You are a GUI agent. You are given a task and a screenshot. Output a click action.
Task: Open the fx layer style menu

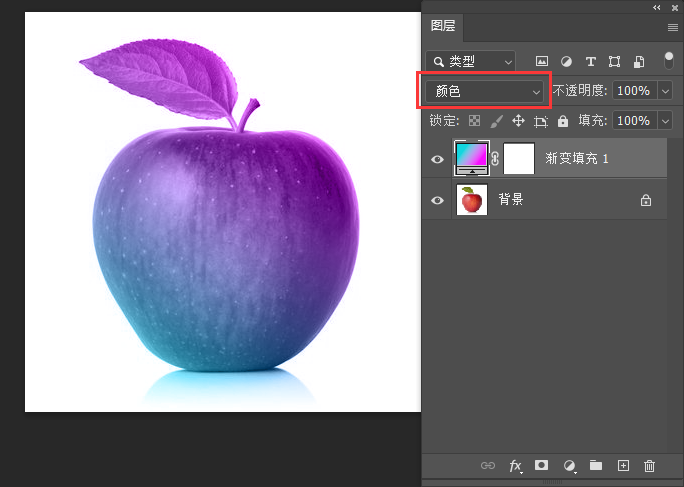point(516,466)
